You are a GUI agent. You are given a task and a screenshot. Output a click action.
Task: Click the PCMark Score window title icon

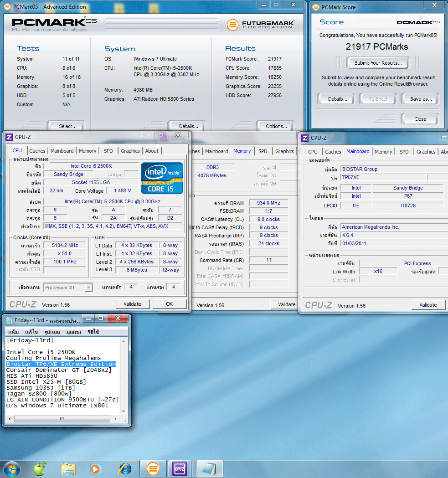click(x=316, y=7)
